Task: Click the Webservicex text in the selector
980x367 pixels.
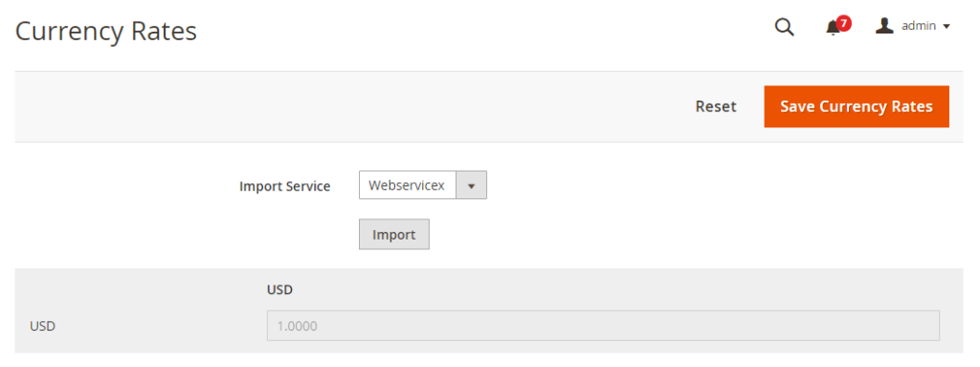Action: click(406, 185)
